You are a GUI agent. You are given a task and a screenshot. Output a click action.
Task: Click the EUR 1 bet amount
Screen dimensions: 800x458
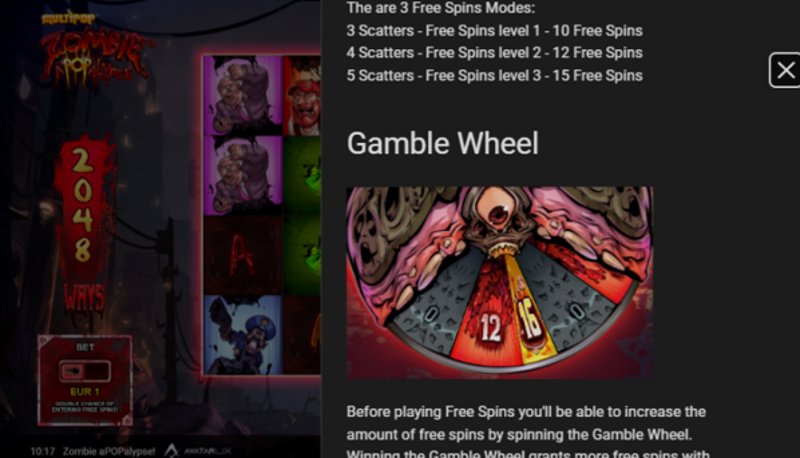pyautogui.click(x=85, y=392)
